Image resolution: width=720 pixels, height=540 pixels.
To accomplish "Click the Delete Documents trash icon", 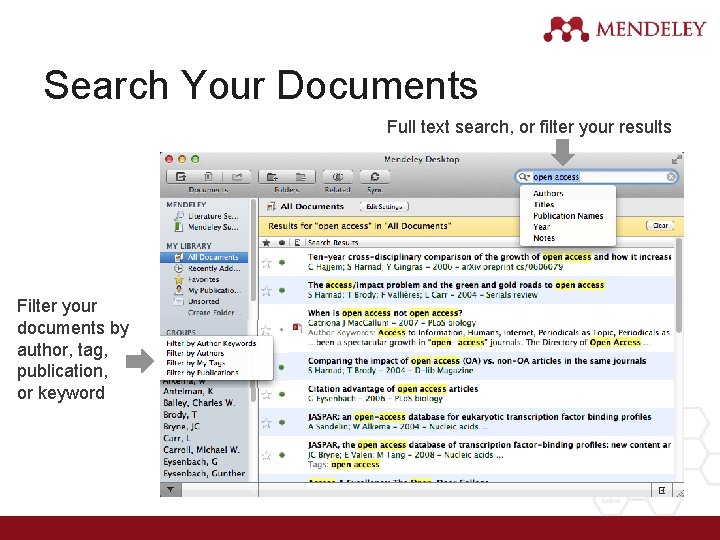I will click(x=208, y=177).
